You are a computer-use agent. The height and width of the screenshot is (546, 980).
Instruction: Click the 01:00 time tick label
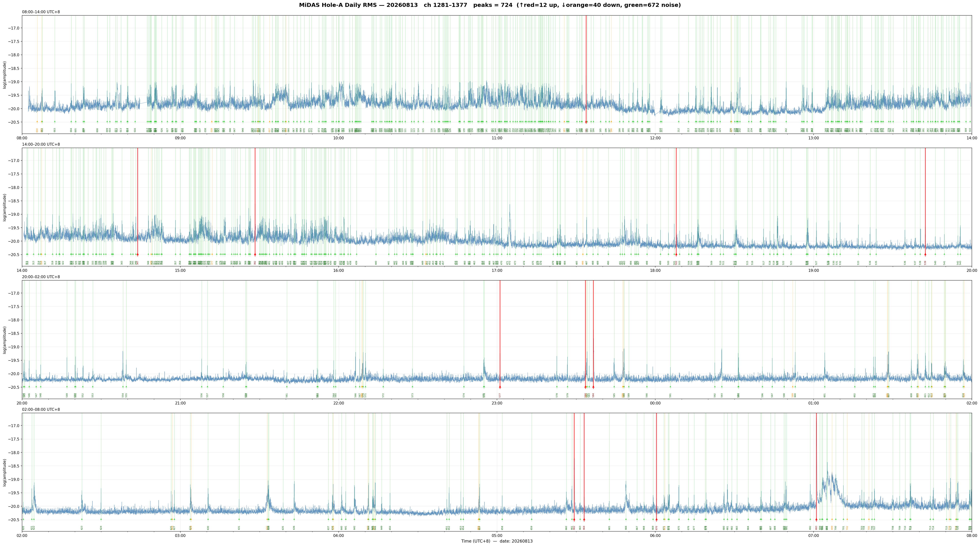click(x=813, y=403)
